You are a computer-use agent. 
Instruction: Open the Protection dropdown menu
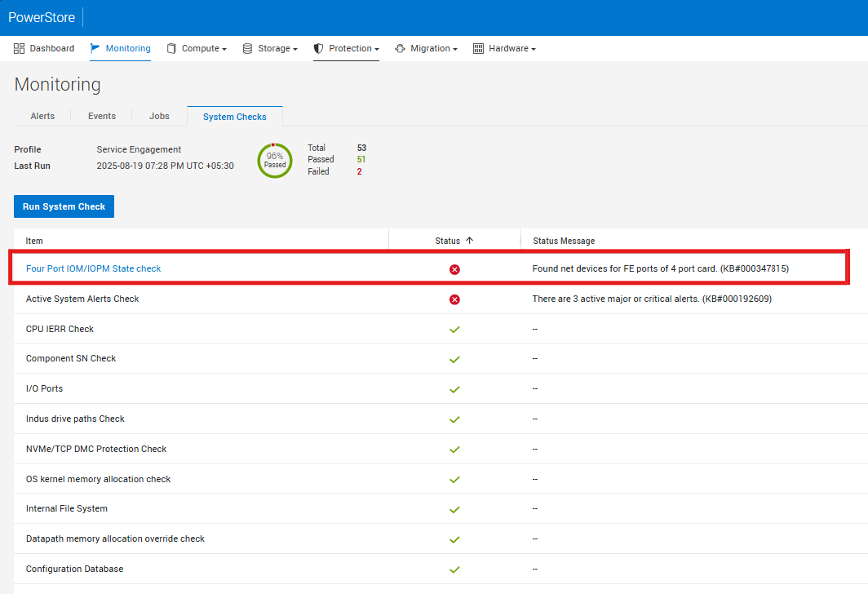tap(376, 49)
